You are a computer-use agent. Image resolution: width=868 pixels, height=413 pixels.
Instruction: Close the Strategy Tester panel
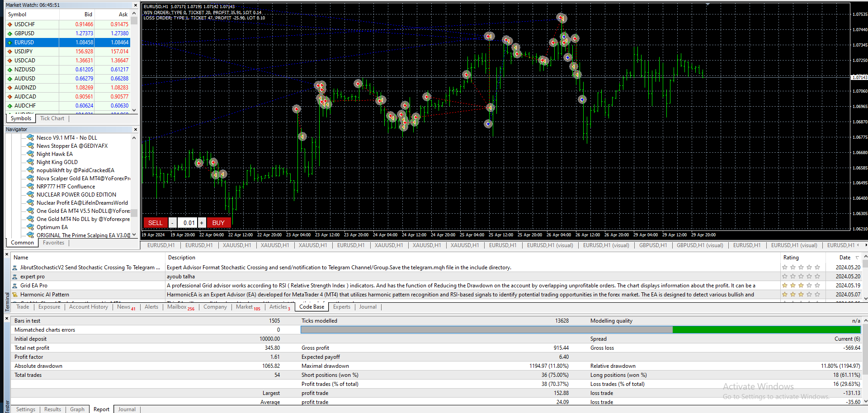[7, 319]
